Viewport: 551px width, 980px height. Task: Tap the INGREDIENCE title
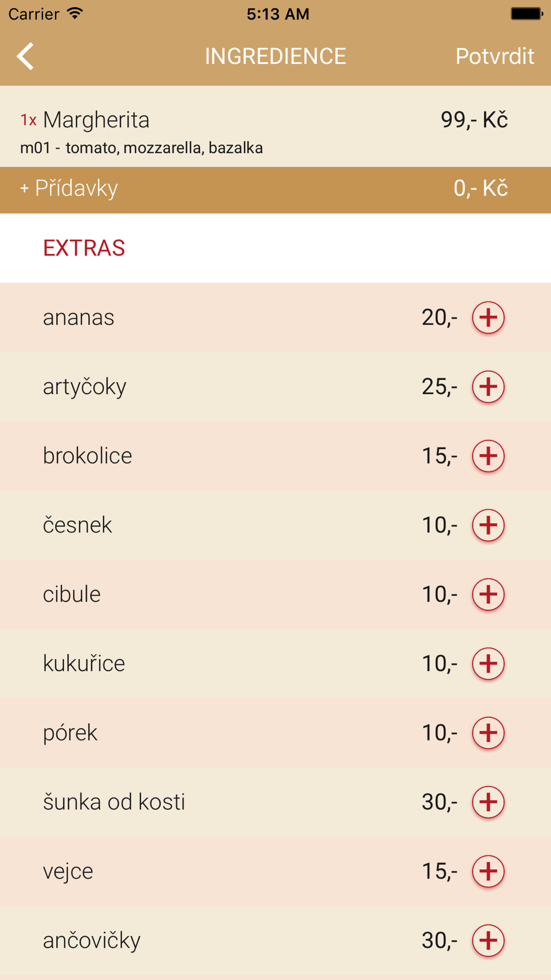pos(275,56)
